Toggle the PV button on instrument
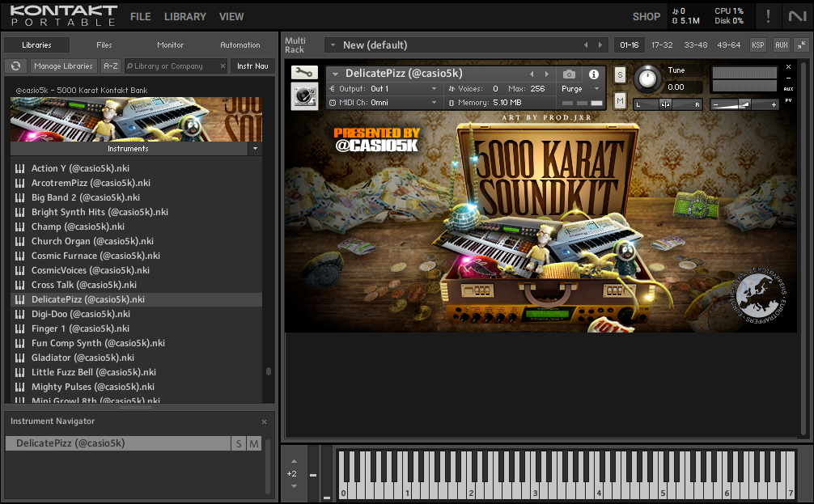Image resolution: width=814 pixels, height=504 pixels. [x=788, y=100]
